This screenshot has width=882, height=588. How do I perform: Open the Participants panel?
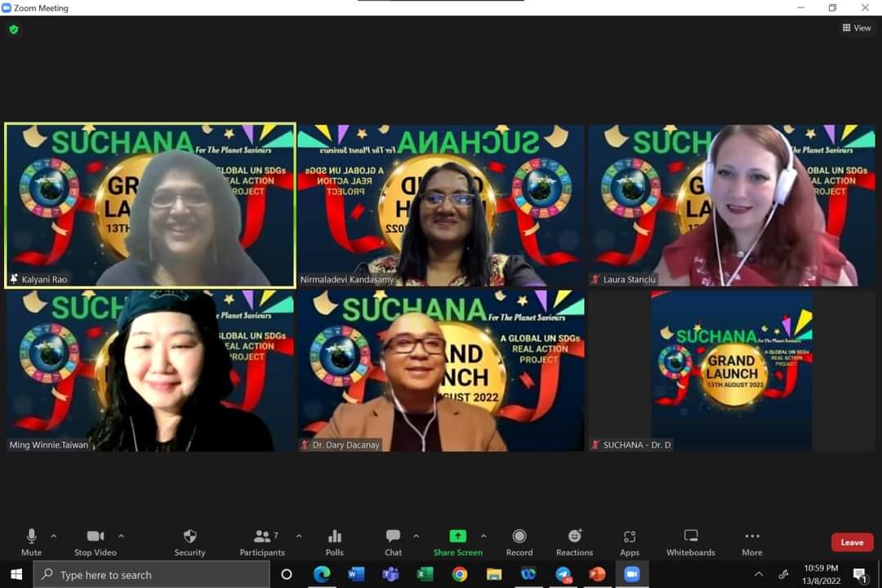pos(262,542)
